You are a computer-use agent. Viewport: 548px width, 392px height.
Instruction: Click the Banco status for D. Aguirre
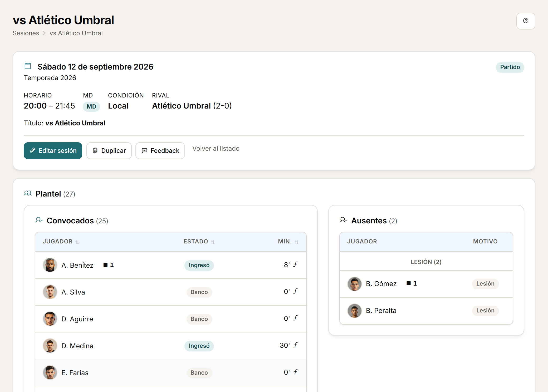pyautogui.click(x=199, y=319)
